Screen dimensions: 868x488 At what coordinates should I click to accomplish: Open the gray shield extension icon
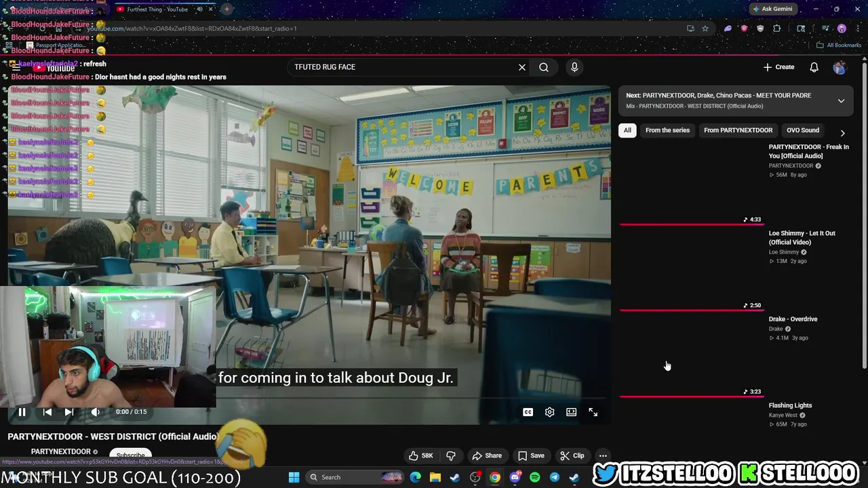point(760,28)
